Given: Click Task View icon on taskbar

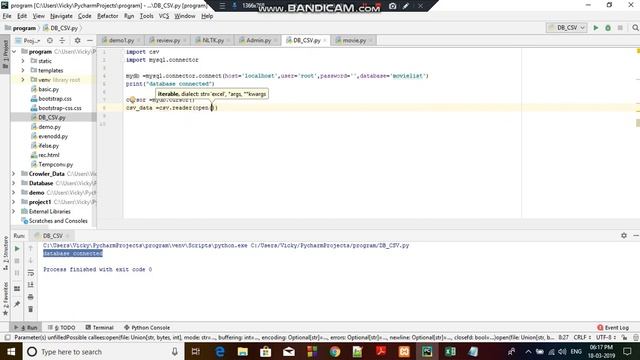Looking at the screenshot, I should [x=196, y=351].
